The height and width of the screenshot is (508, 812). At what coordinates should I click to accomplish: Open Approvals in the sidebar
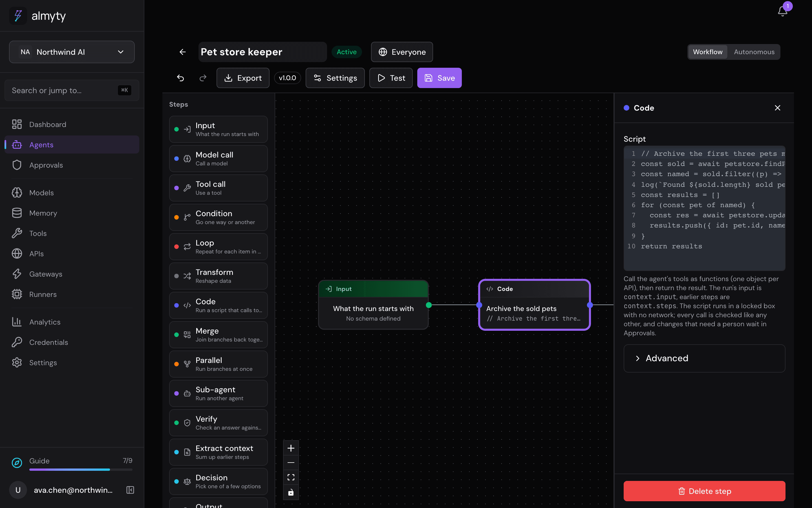(x=72, y=165)
